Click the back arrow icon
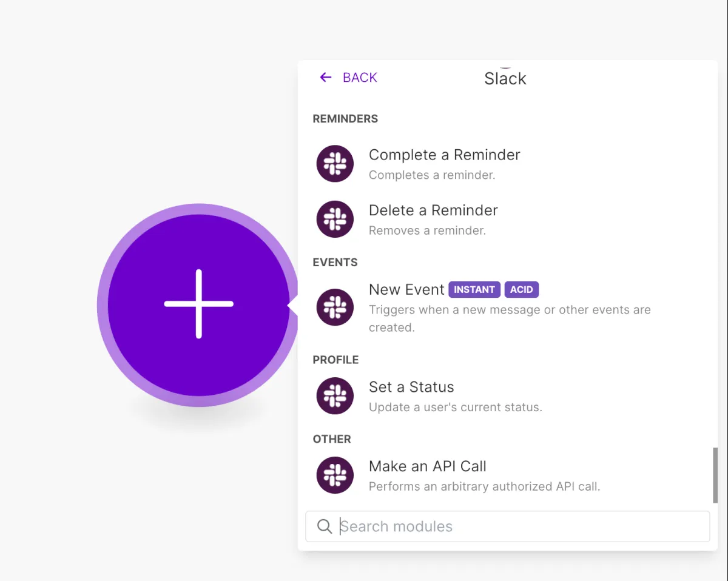Image resolution: width=728 pixels, height=581 pixels. coord(326,77)
